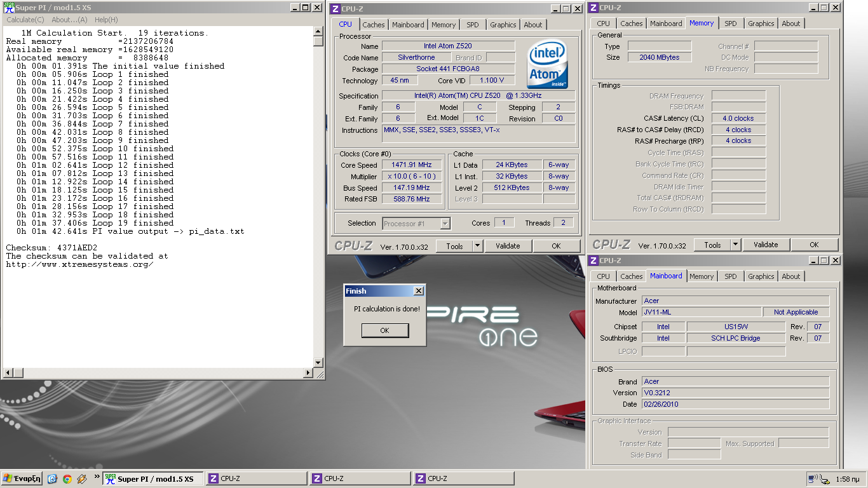
Task: Click the Super PI horizontal scrollbar left arrow
Action: (x=7, y=372)
